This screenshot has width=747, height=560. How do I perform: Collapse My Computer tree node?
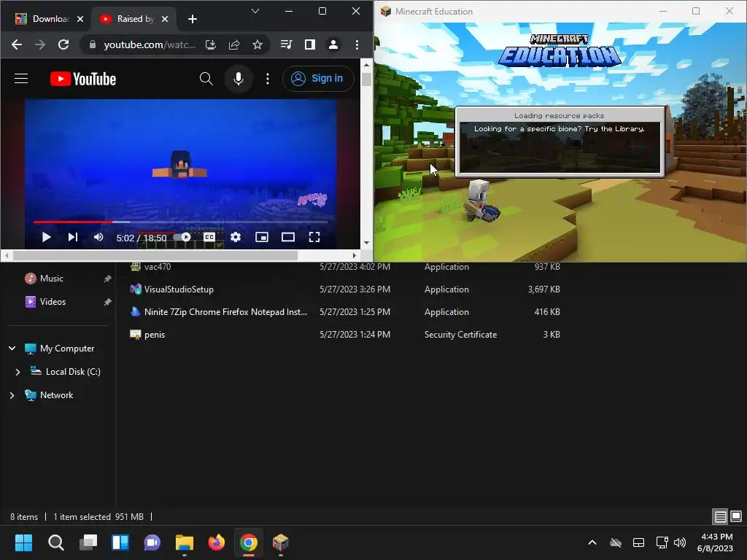coord(12,349)
